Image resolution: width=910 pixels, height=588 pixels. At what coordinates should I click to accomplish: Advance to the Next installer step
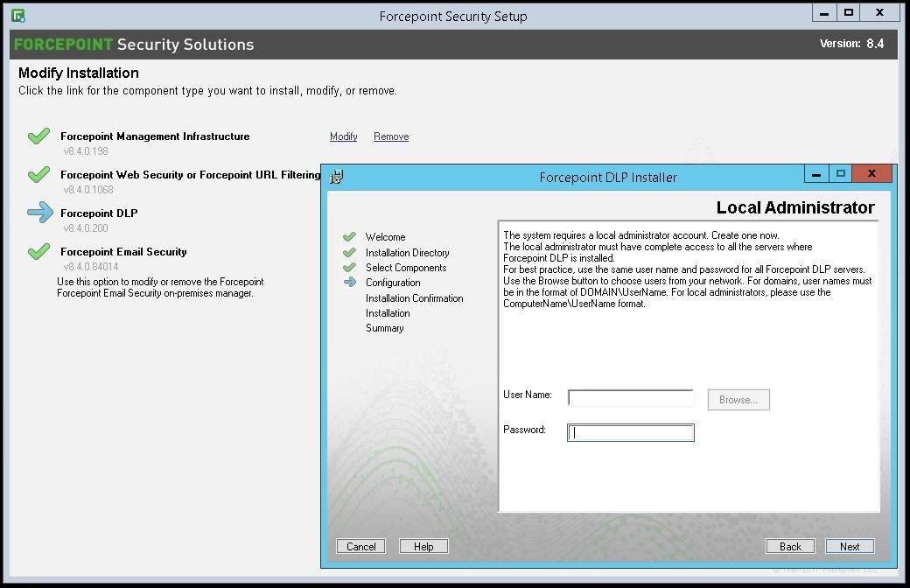[849, 545]
